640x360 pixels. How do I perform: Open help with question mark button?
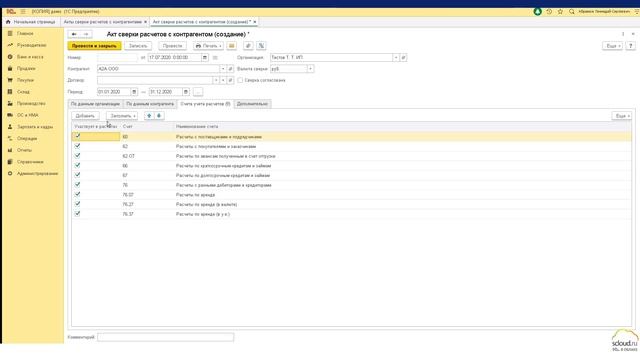631,46
